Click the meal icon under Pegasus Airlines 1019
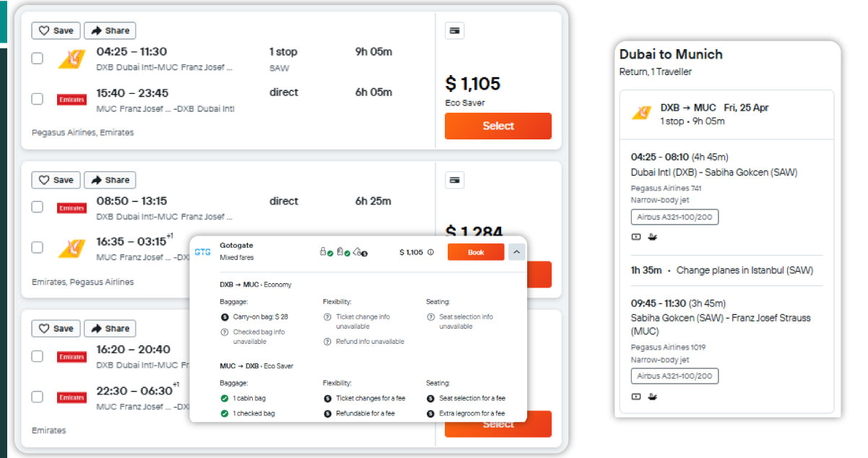Viewport: 868px width, 458px height. point(652,397)
